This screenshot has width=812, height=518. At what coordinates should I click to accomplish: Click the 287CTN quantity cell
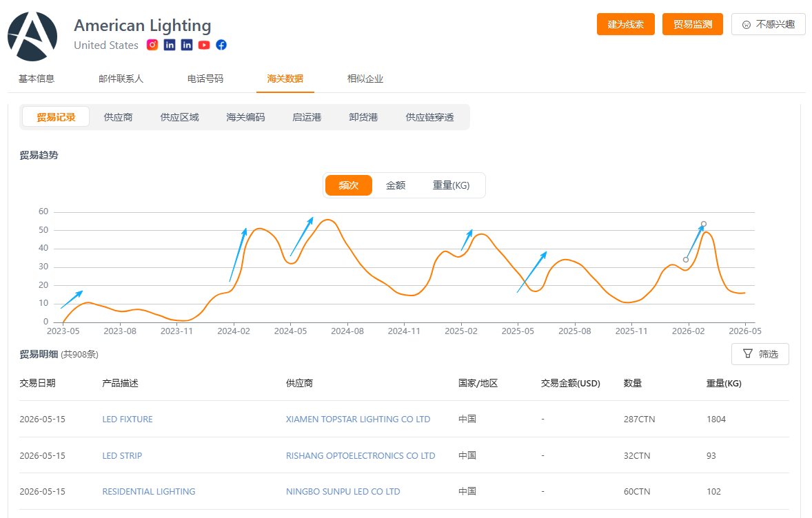(x=639, y=419)
